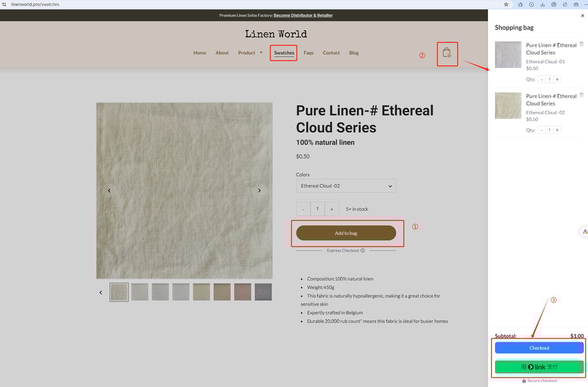The width and height of the screenshot is (588, 387).
Task: Delete the Ethereal Cloud -02 bag item
Action: [x=582, y=95]
